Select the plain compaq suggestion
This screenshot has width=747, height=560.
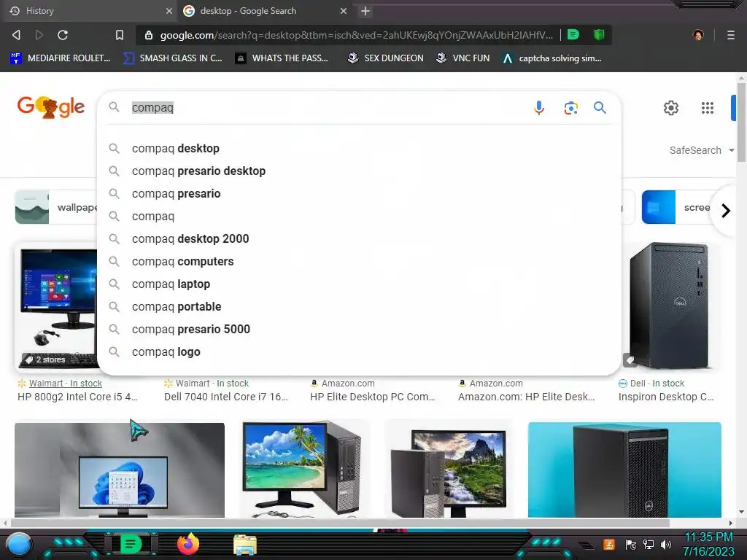coord(359,216)
